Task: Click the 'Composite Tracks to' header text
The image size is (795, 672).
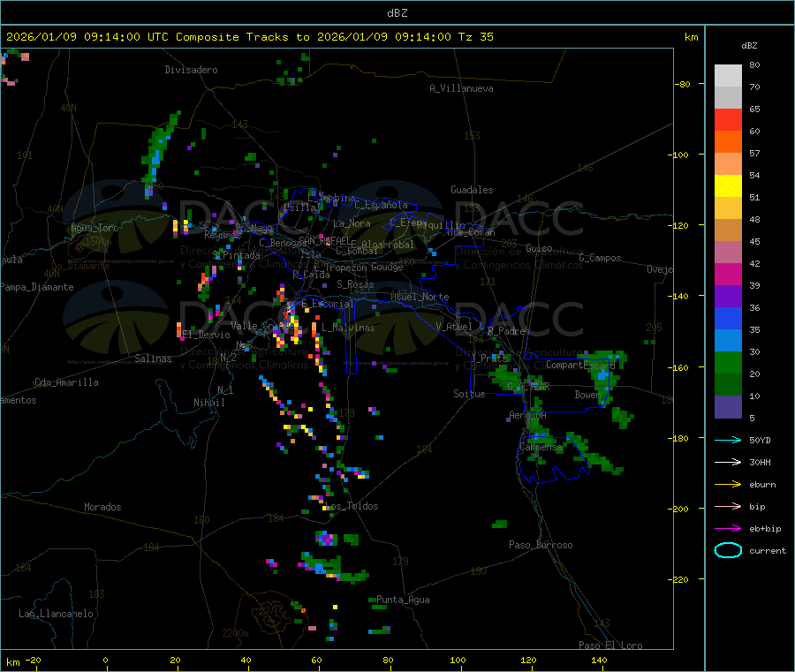Action: 242,37
